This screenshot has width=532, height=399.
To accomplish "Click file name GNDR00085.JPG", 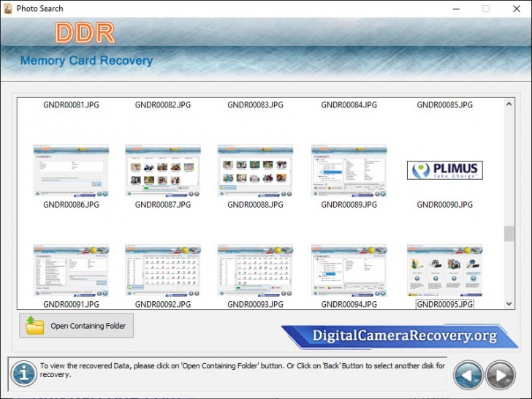I will (444, 104).
